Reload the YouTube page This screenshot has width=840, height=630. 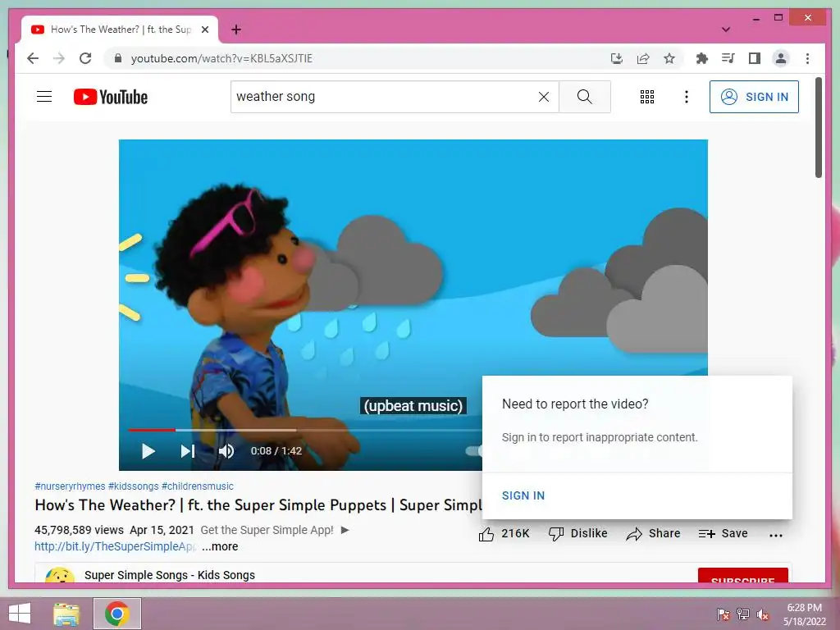click(x=85, y=58)
